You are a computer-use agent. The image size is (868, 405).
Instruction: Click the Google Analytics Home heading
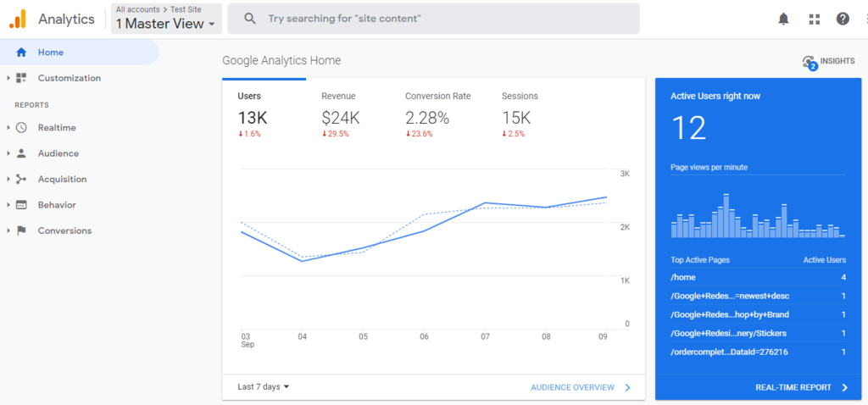[x=281, y=60]
